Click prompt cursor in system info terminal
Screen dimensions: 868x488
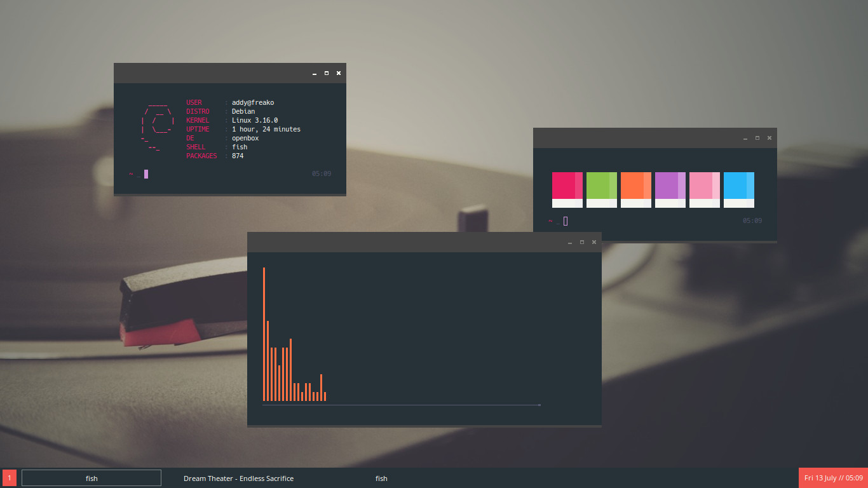pyautogui.click(x=146, y=174)
